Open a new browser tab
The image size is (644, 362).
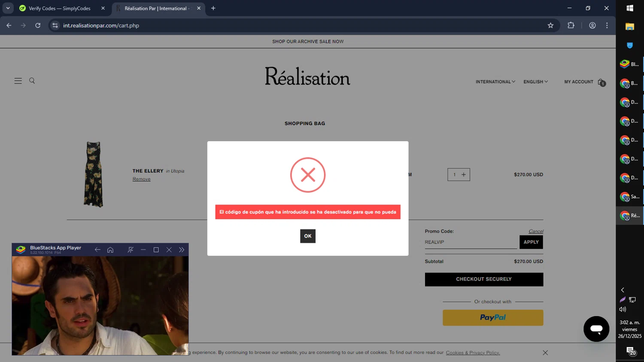click(x=213, y=8)
